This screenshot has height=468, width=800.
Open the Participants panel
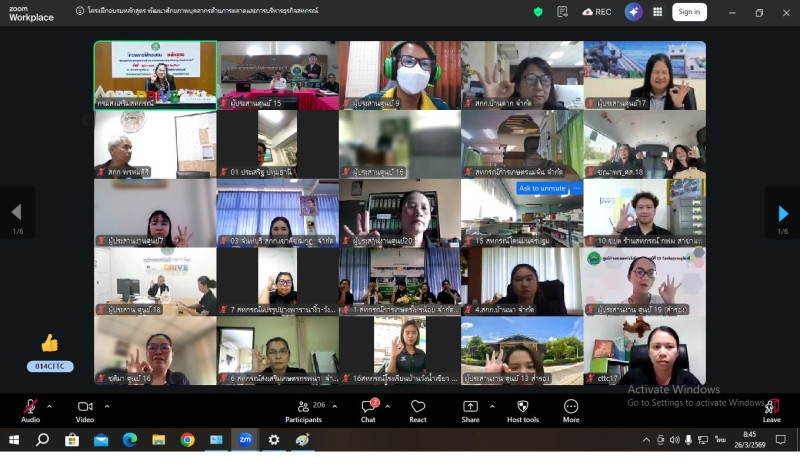303,409
